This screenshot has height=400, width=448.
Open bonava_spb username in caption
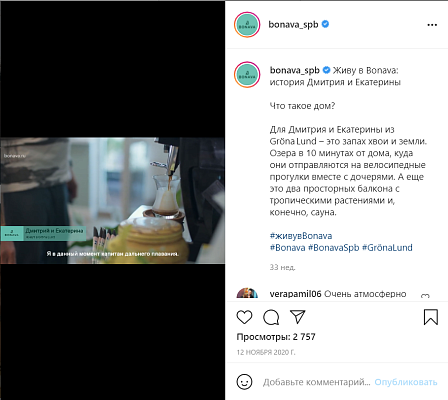[x=295, y=70]
